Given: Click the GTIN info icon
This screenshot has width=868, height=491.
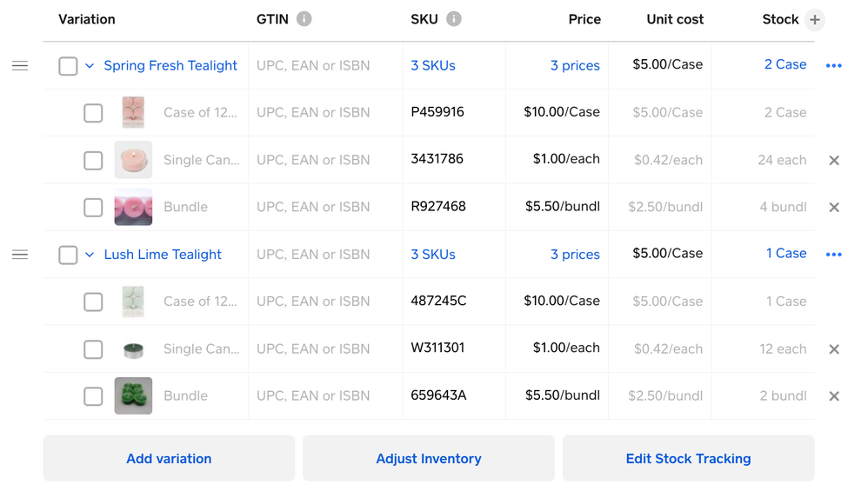Looking at the screenshot, I should click(x=304, y=19).
